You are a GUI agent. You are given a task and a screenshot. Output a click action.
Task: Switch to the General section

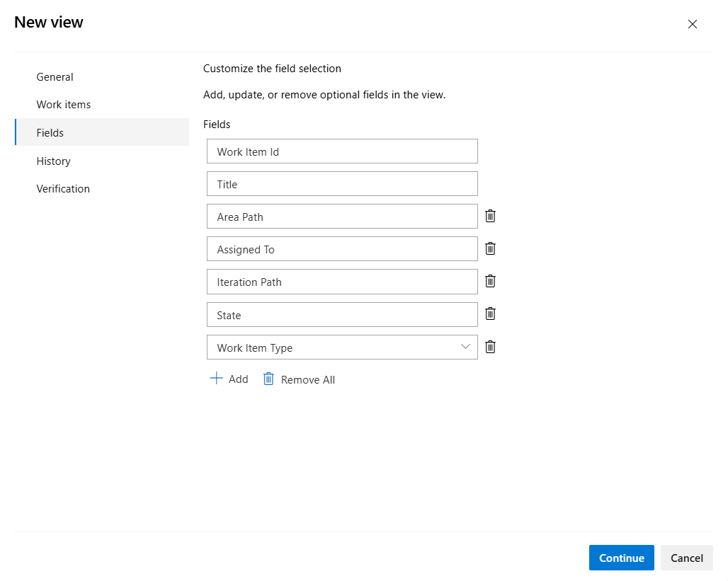55,76
